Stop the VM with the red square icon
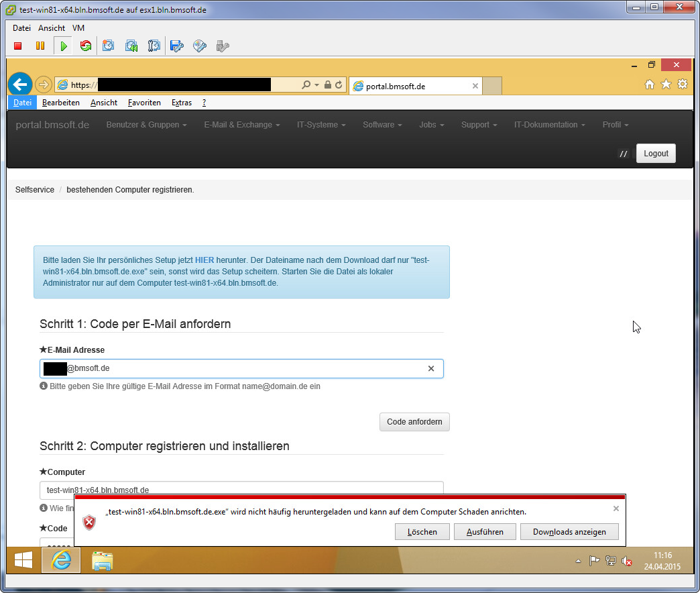Image resolution: width=700 pixels, height=593 pixels. [18, 46]
